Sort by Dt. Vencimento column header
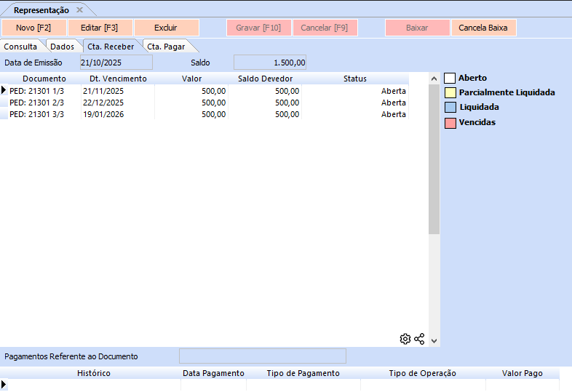572x392 pixels. click(118, 79)
